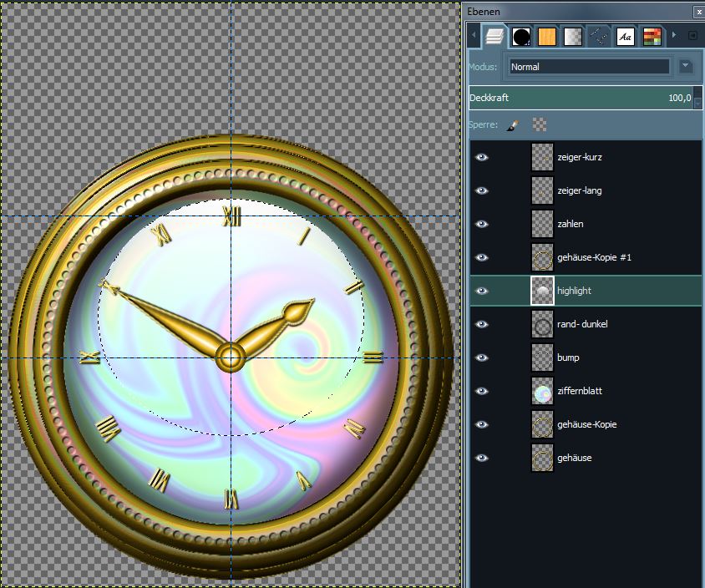This screenshot has height=588, width=705.
Task: Switch to the Fonts tab
Action: [x=625, y=37]
